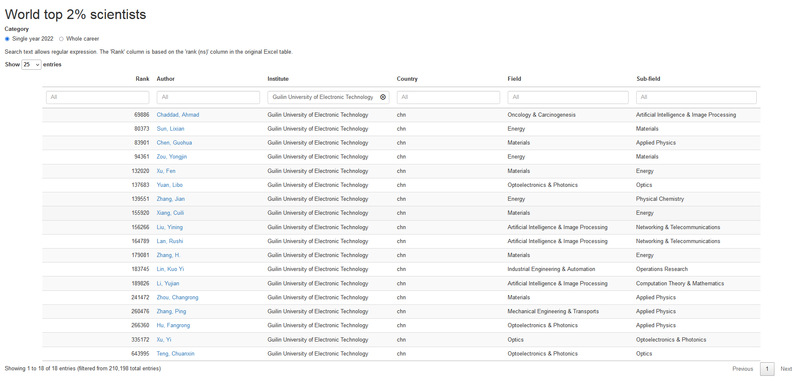Sort the table by the Country column header
Viewport: 798px width, 383px height.
(407, 79)
